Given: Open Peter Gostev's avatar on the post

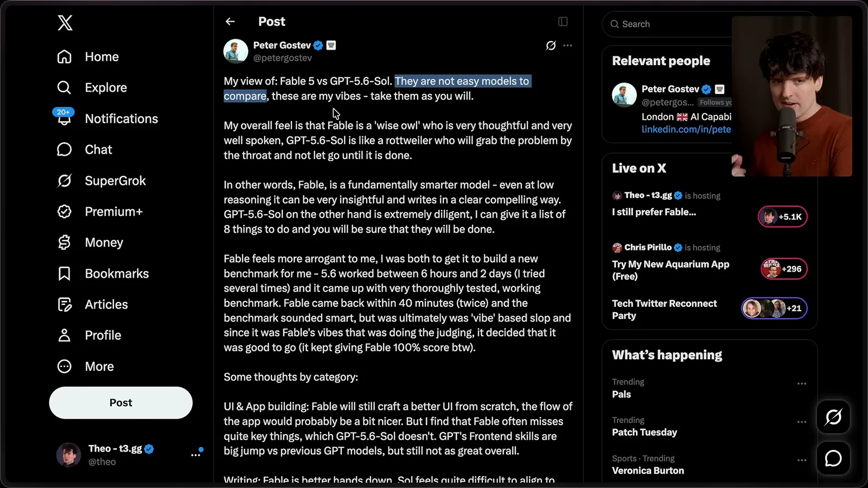Looking at the screenshot, I should coord(236,52).
